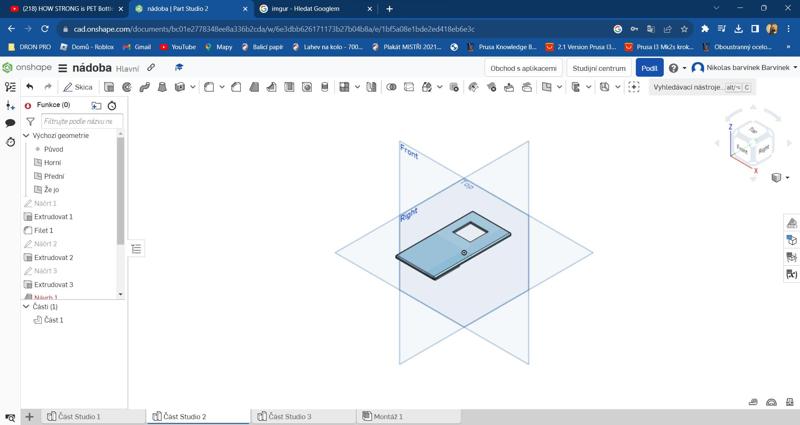Select the Rib tool icon

pos(271,87)
